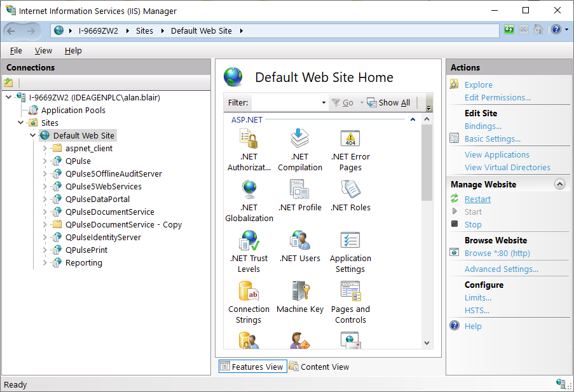Switch to Content View tab
The height and width of the screenshot is (392, 574).
click(x=319, y=367)
